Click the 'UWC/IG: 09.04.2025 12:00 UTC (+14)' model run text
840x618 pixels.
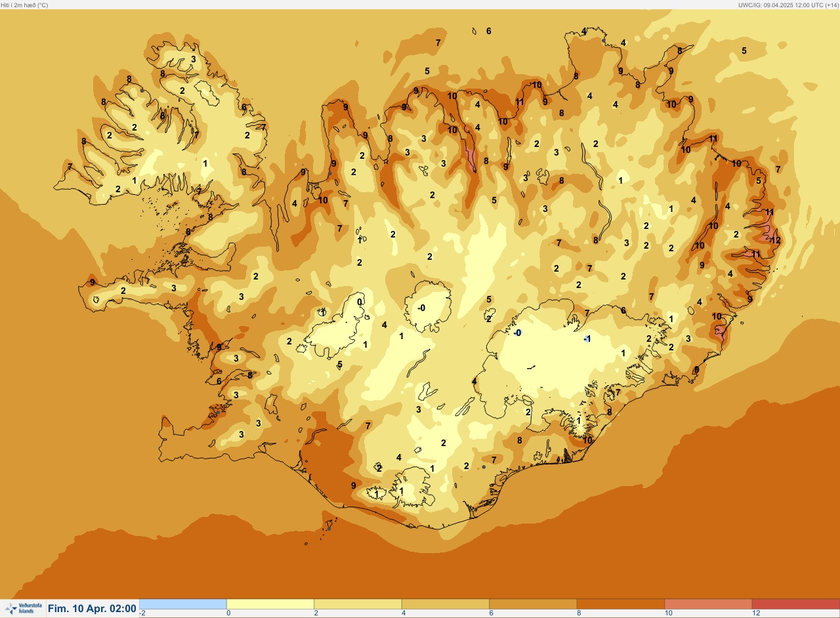point(787,5)
